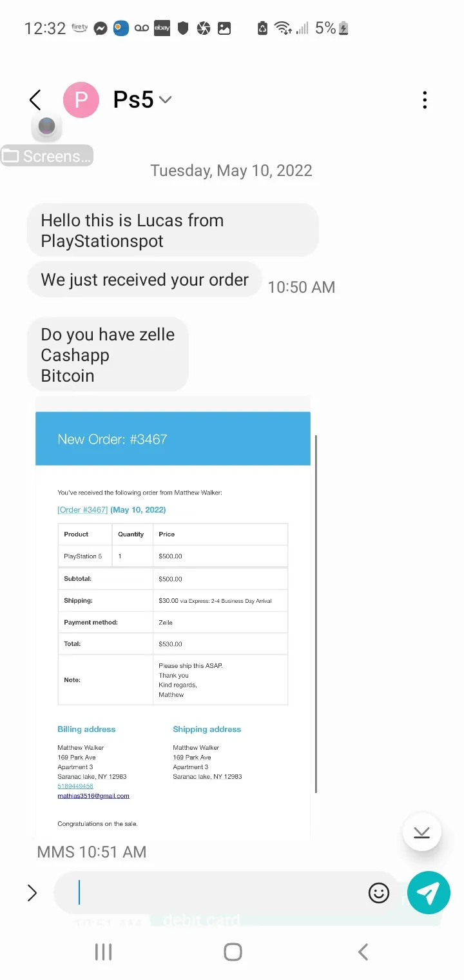Tap the back arrow to leave conversation
The width and height of the screenshot is (464, 980).
35,100
